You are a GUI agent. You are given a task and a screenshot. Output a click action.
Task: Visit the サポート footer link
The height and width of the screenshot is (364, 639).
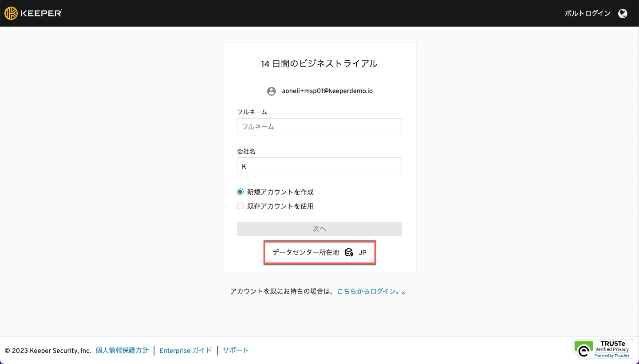tap(236, 350)
